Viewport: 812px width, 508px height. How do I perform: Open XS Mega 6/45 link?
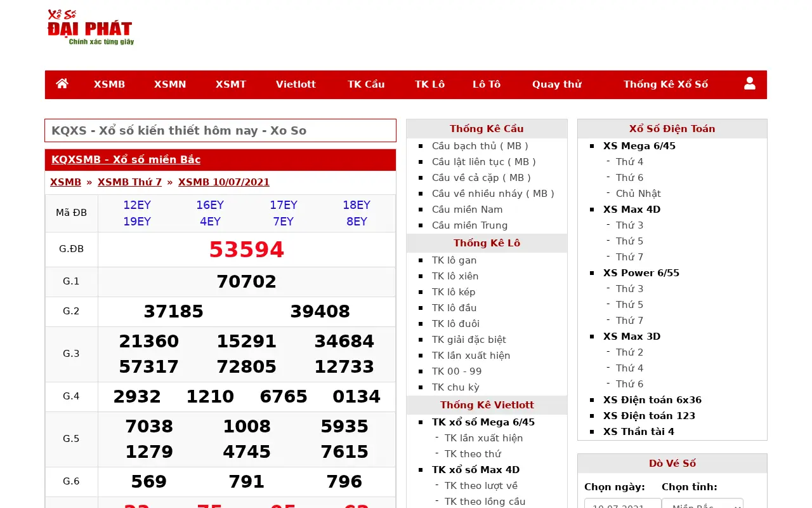click(639, 146)
